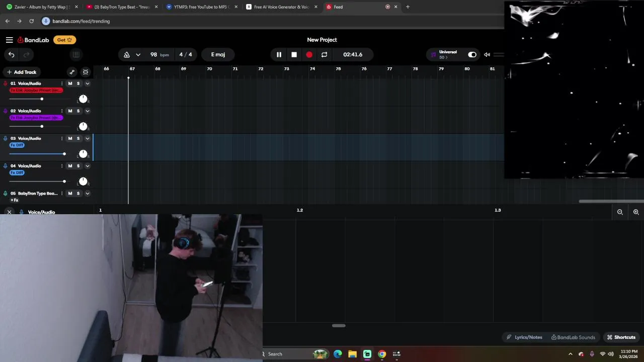The width and height of the screenshot is (644, 362).
Task: Toggle the Universal mastering switch
Action: pos(472,54)
